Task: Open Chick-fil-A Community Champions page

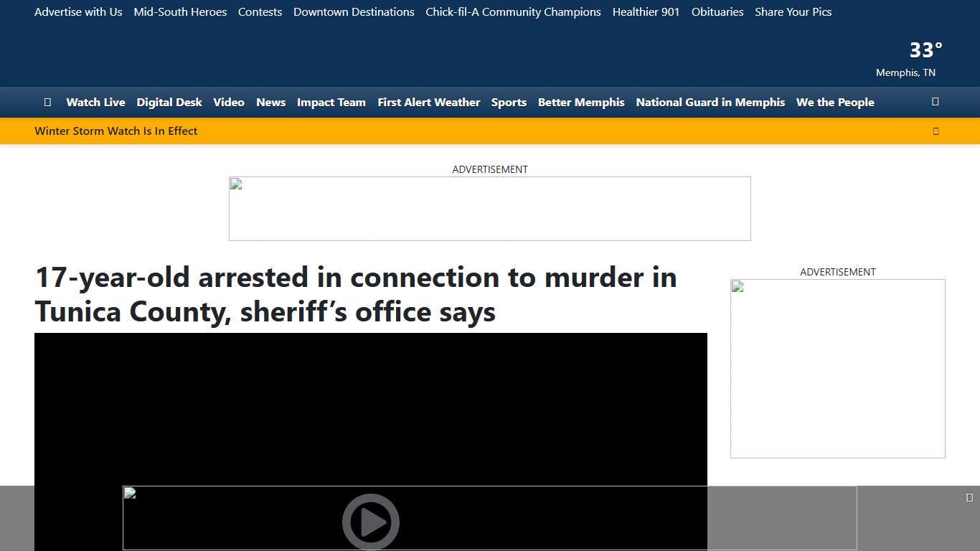Action: pyautogui.click(x=512, y=11)
